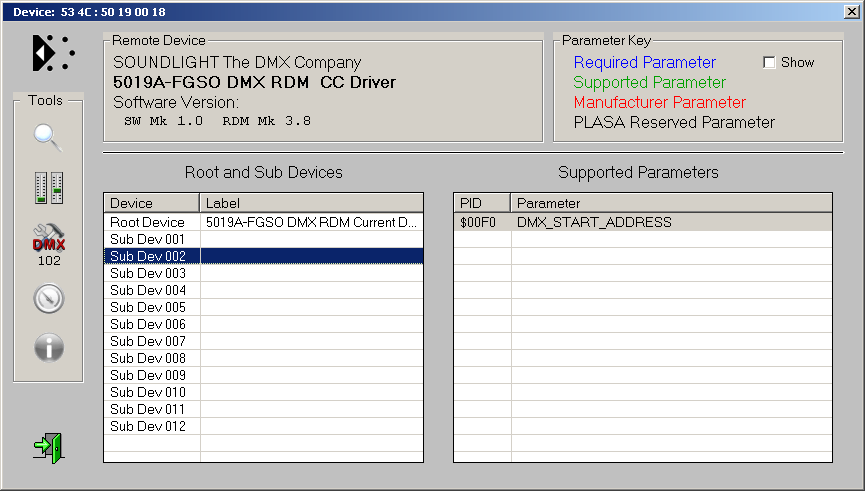The image size is (865, 491).
Task: Select Sub Dev 008 row
Action: pos(148,358)
